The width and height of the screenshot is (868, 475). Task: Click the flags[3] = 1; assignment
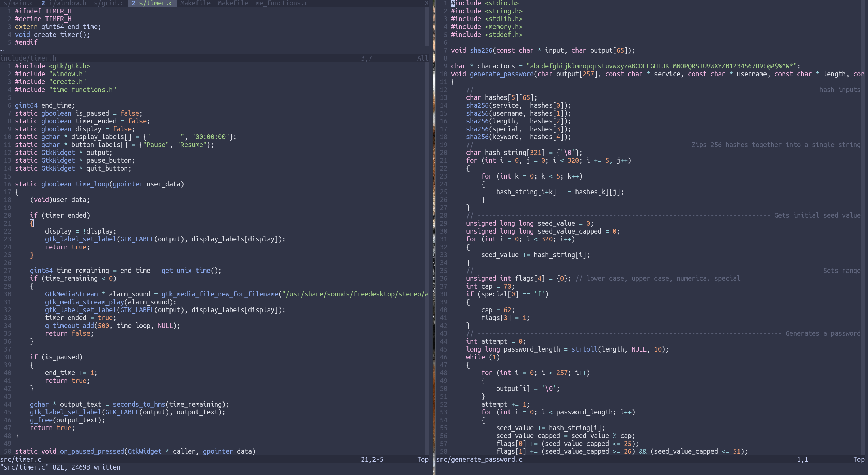tap(505, 318)
